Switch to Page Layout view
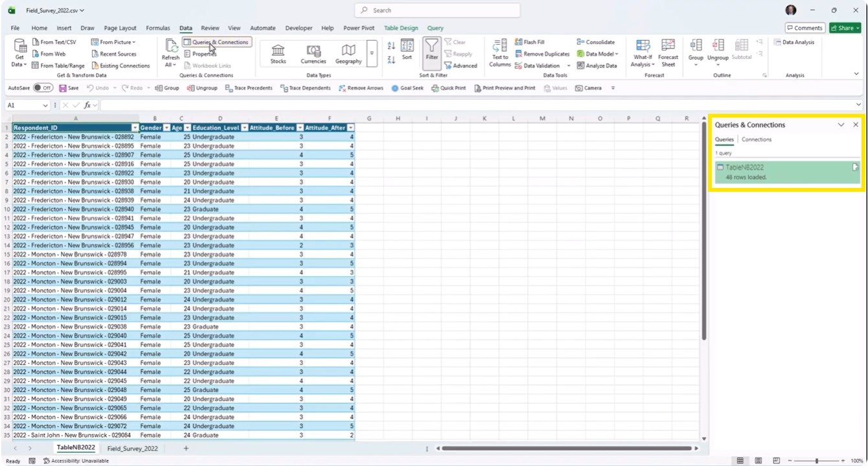868x466 pixels. pos(758,461)
